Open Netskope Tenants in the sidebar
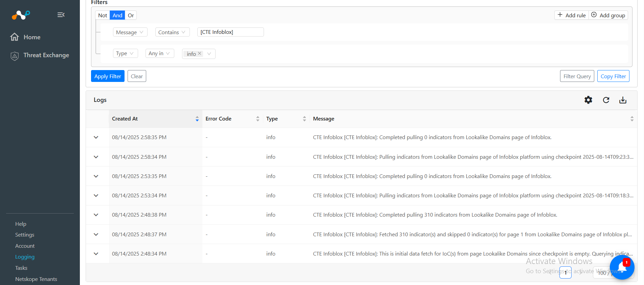 pyautogui.click(x=36, y=279)
